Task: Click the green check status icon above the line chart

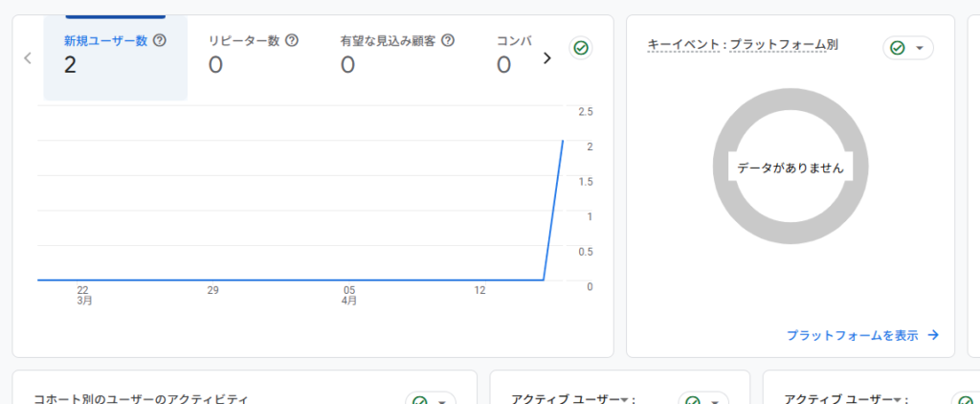Action: pos(580,48)
